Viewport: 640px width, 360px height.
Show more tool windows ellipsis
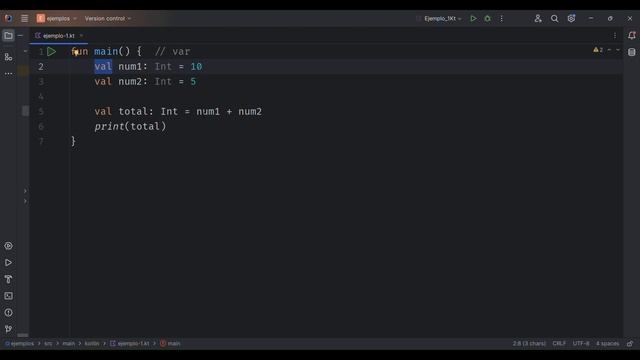[x=8, y=73]
